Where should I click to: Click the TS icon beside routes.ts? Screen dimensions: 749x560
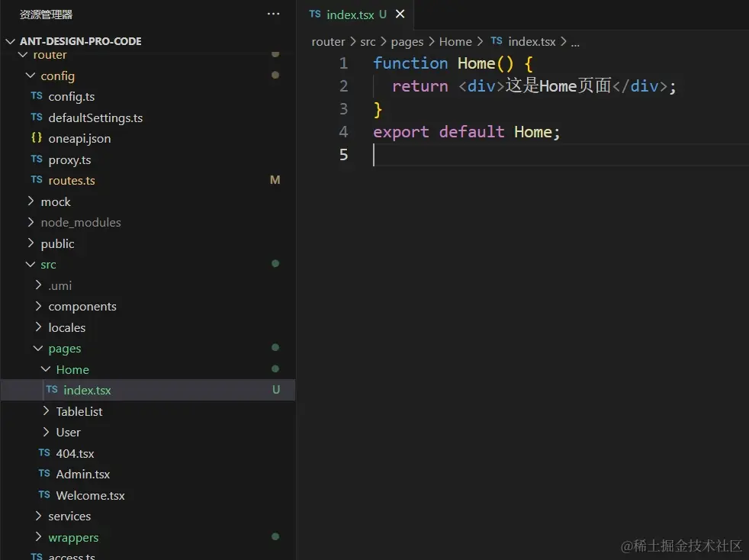click(x=37, y=179)
